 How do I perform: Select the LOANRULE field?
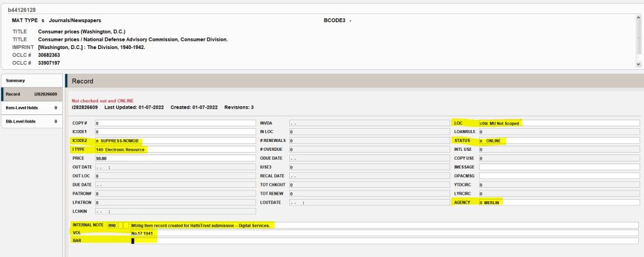[x=558, y=132]
